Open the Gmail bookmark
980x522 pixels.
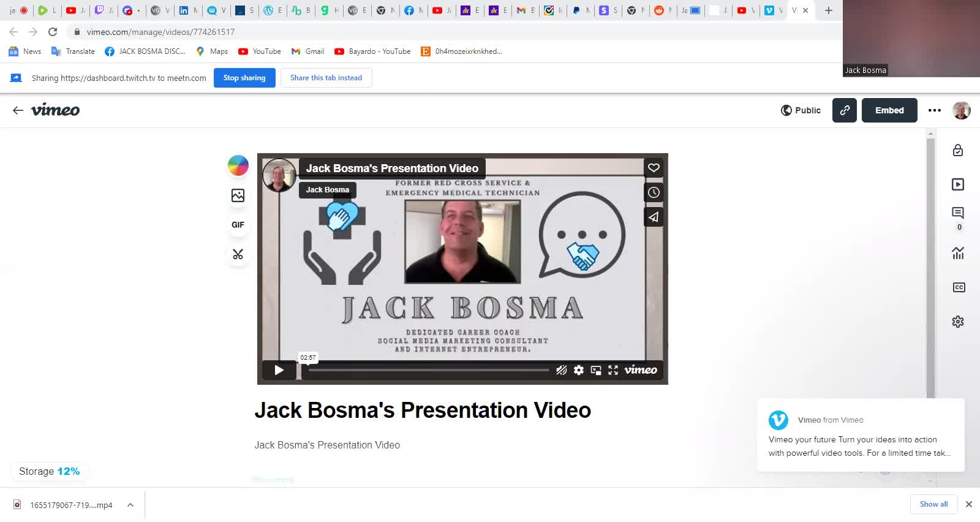coord(307,51)
